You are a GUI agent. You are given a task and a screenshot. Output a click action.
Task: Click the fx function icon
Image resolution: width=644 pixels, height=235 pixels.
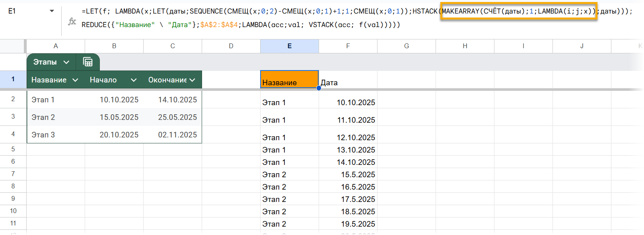point(72,22)
